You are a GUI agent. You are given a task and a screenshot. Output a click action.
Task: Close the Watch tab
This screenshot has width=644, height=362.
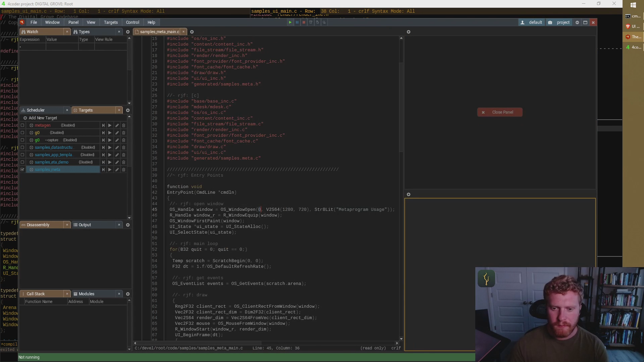click(x=67, y=32)
